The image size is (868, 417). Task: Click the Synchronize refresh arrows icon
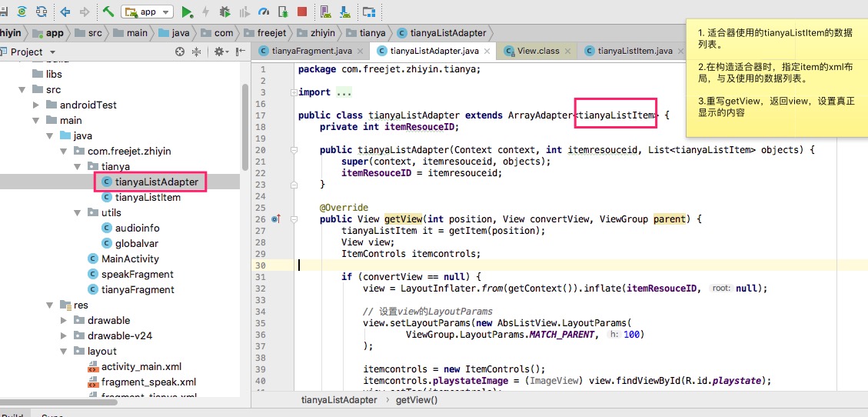tap(42, 11)
